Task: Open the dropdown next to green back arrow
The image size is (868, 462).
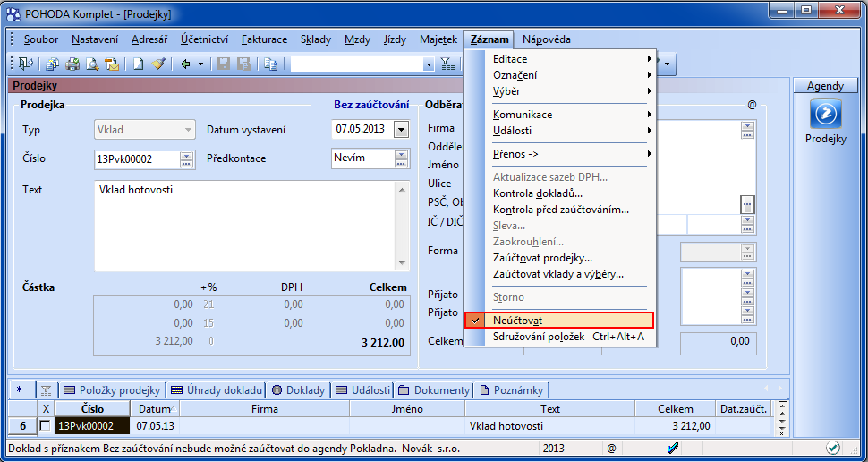Action: pyautogui.click(x=200, y=64)
